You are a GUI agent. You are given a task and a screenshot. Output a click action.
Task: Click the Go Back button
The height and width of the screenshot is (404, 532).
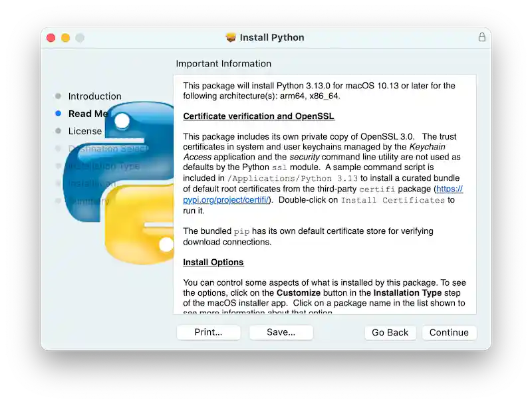(390, 332)
